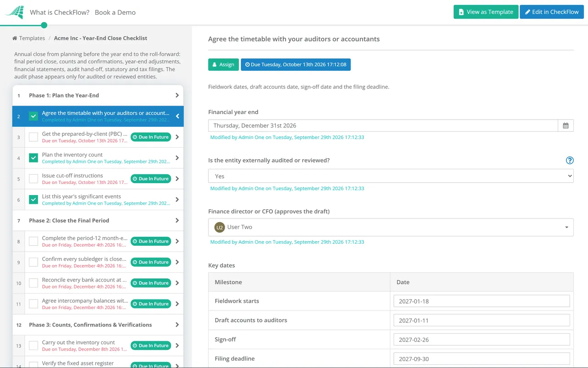
Task: Expand Phase 2: Close the Final Period chevron
Action: (177, 221)
